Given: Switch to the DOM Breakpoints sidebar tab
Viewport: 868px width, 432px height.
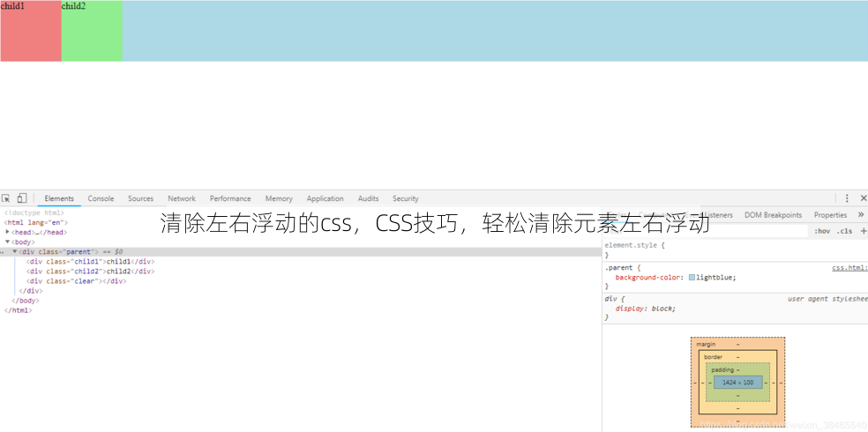Looking at the screenshot, I should [x=773, y=214].
